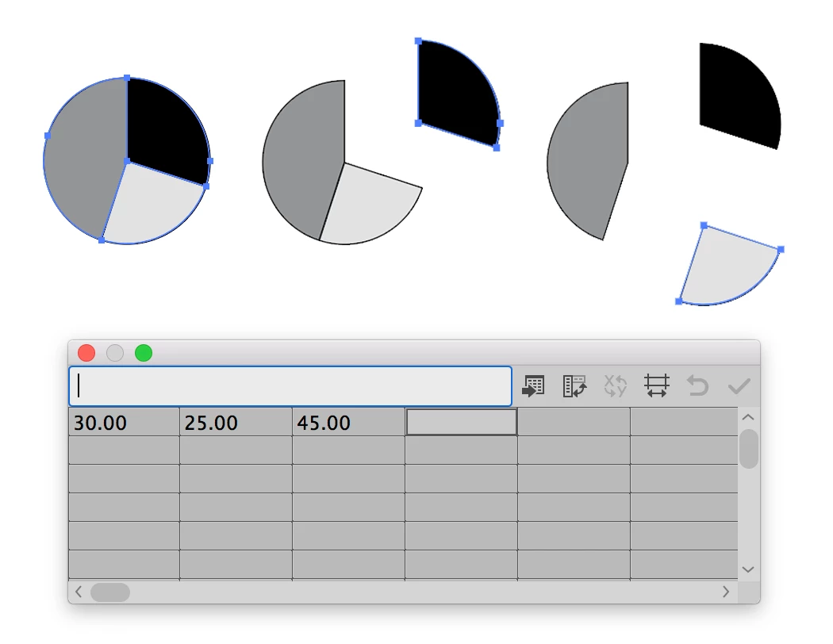The width and height of the screenshot is (833, 644).
Task: Click the vertical scrollbar thumb
Action: pos(749,449)
